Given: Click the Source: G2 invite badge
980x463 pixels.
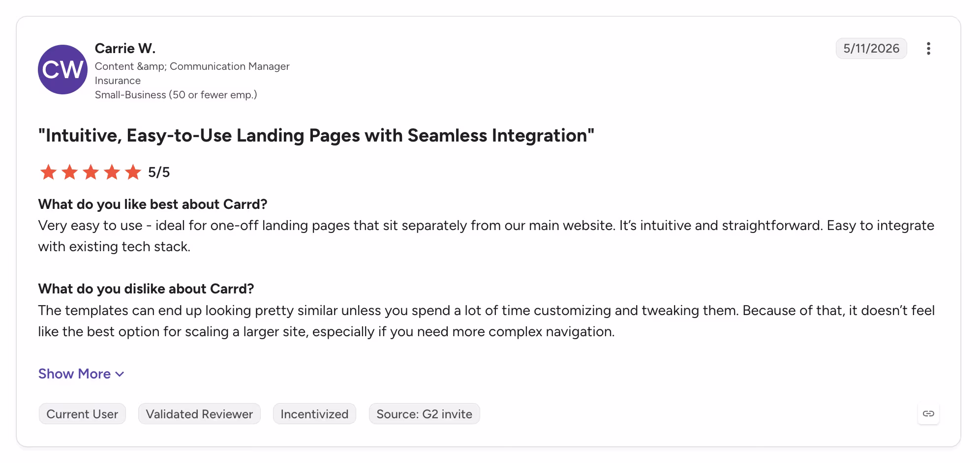Looking at the screenshot, I should [424, 414].
